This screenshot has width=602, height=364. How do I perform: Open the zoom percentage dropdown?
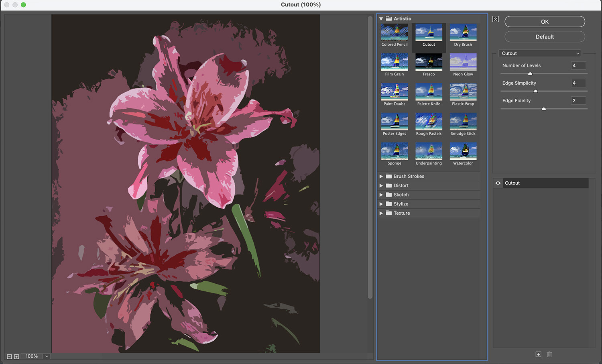click(x=46, y=356)
